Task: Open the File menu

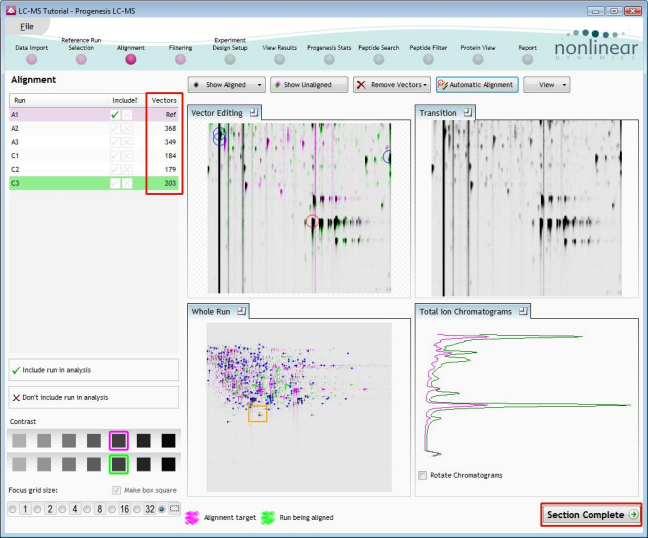Action: coord(27,26)
